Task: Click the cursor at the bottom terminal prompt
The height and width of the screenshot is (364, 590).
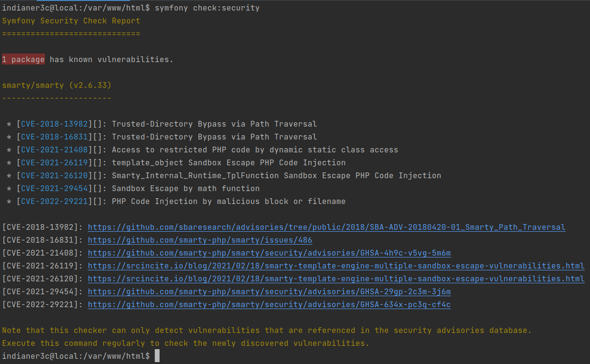Action: pos(157,356)
